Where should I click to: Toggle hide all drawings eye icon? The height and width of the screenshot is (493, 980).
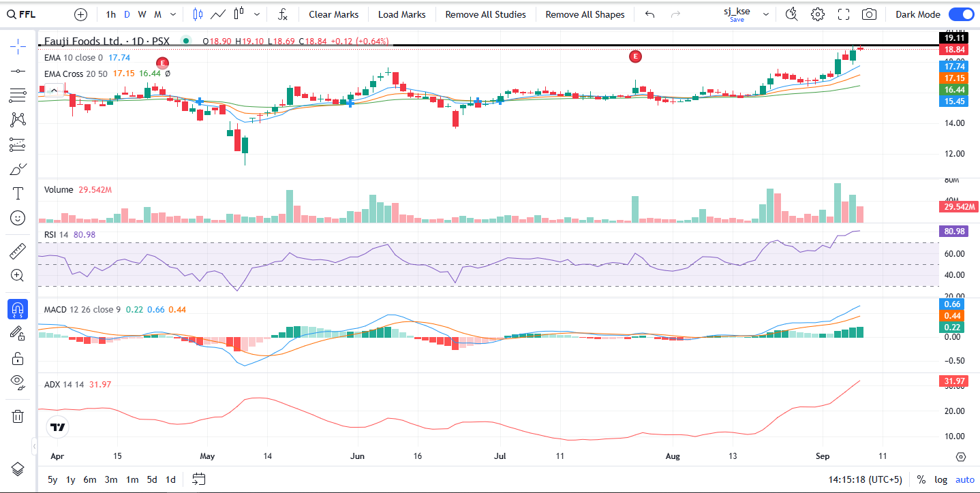pos(18,383)
